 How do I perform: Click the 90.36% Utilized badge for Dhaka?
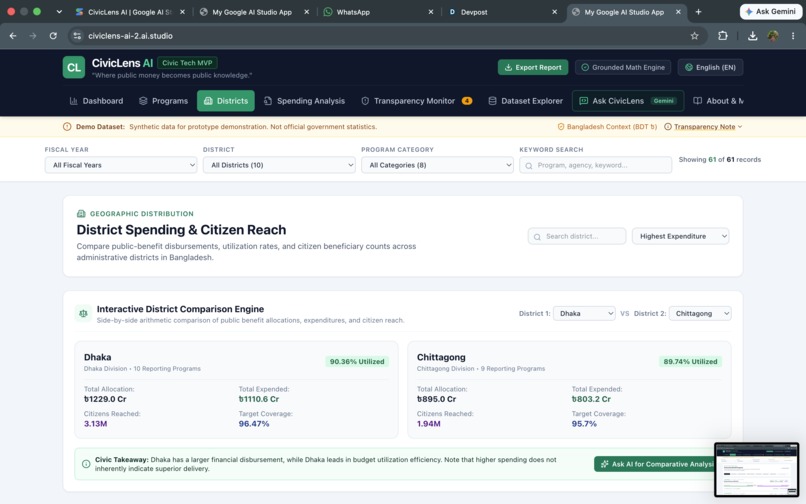357,362
